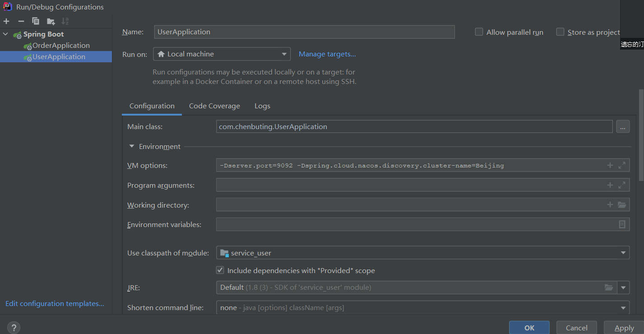
Task: Open the Run on Local machine dropdown
Action: click(222, 54)
